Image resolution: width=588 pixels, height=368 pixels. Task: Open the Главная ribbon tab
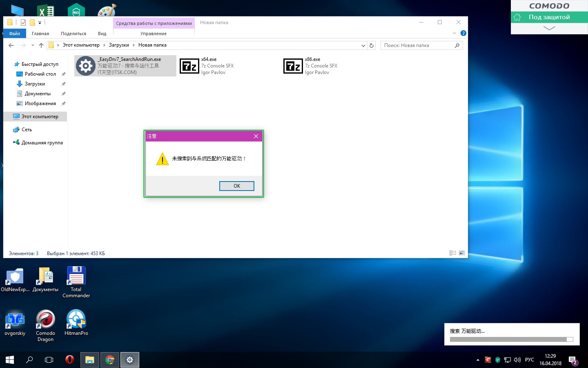pyautogui.click(x=40, y=34)
